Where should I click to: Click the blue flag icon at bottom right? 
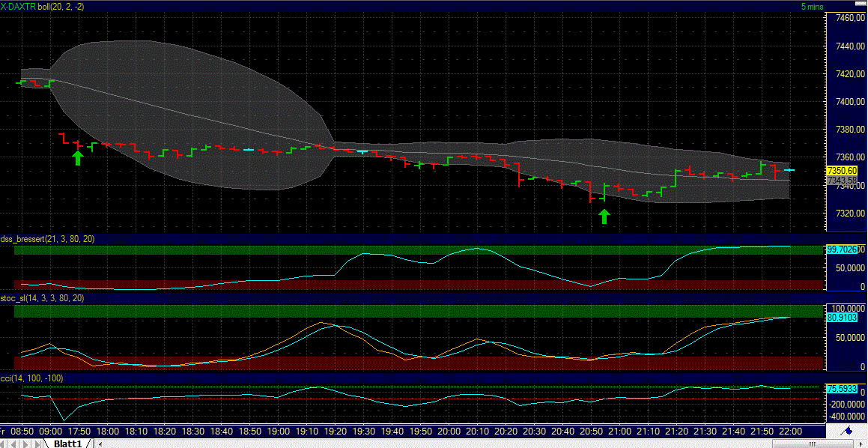point(850,431)
